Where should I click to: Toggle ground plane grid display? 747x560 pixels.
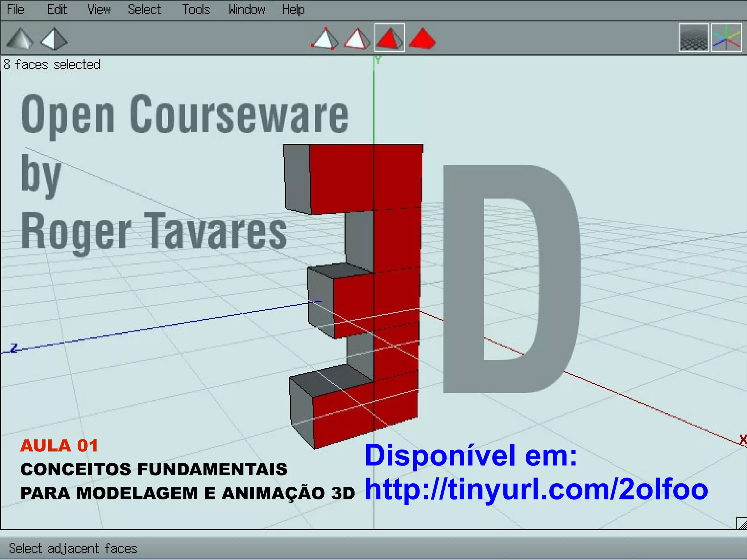[x=694, y=38]
